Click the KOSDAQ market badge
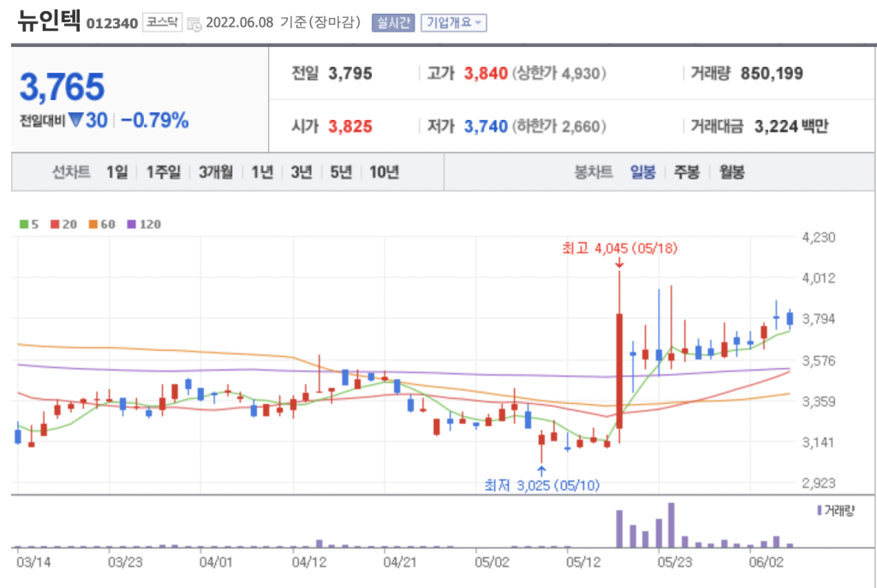Image resolution: width=877 pixels, height=588 pixels. coord(162,23)
